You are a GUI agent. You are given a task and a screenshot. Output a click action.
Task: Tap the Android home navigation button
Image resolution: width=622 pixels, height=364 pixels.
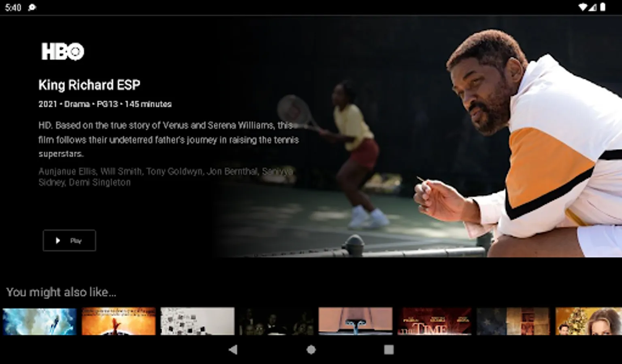click(311, 349)
